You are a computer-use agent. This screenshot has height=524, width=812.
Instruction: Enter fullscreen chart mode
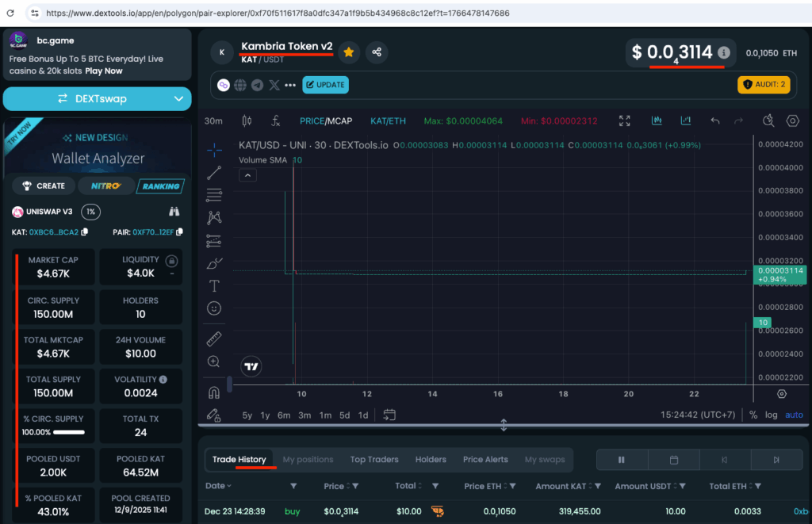click(624, 121)
